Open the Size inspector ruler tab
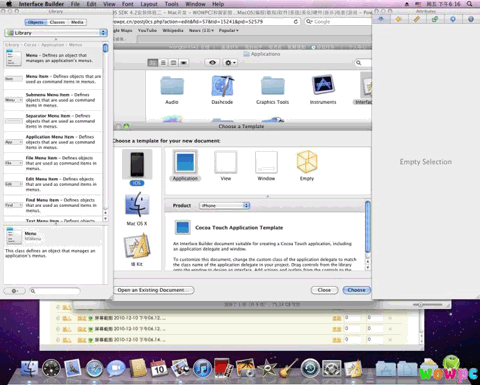The width and height of the screenshot is (480, 385). [x=417, y=19]
